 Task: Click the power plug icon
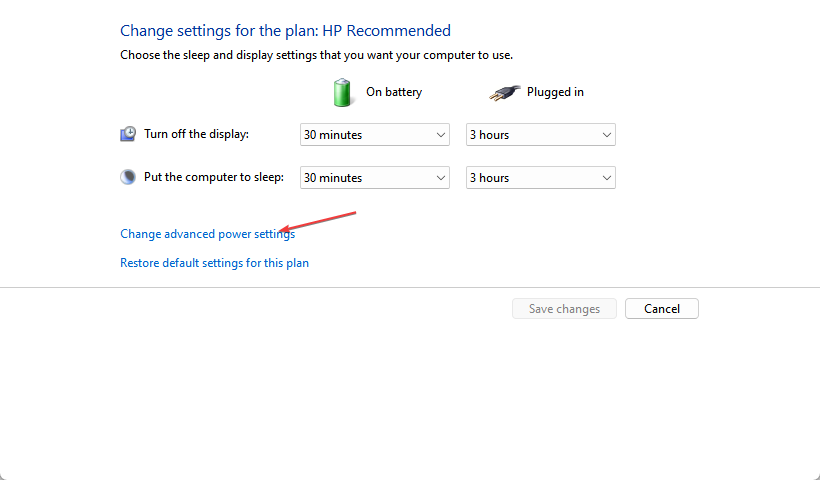pyautogui.click(x=505, y=93)
